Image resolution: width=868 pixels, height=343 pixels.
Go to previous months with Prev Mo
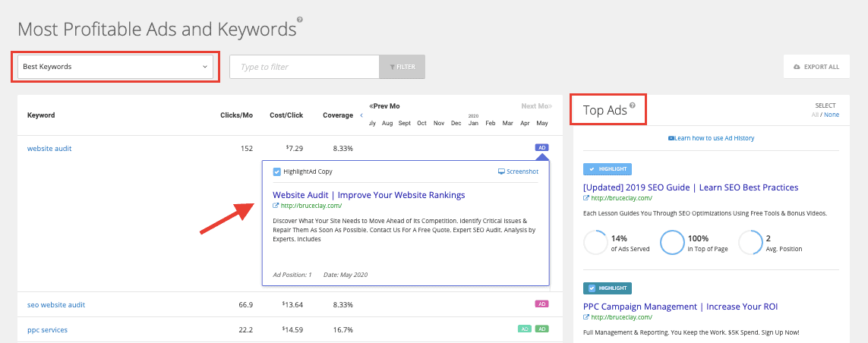coord(384,106)
